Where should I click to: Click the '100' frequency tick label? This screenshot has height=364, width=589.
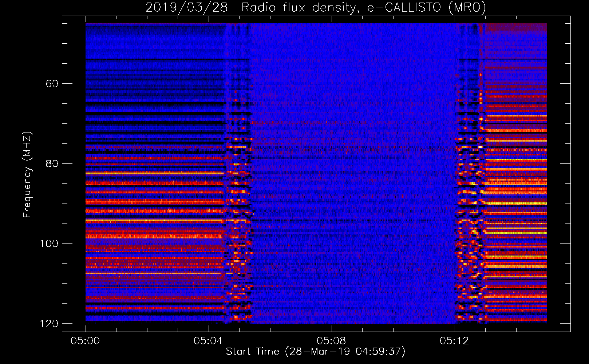[49, 244]
